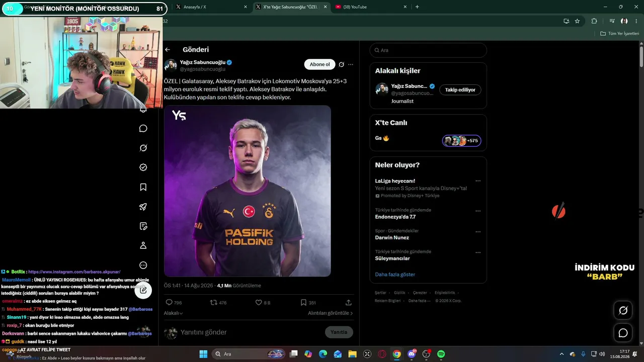Switch to the (38) YouTube tab
Viewport: 644px width, 362px height.
[x=371, y=7]
